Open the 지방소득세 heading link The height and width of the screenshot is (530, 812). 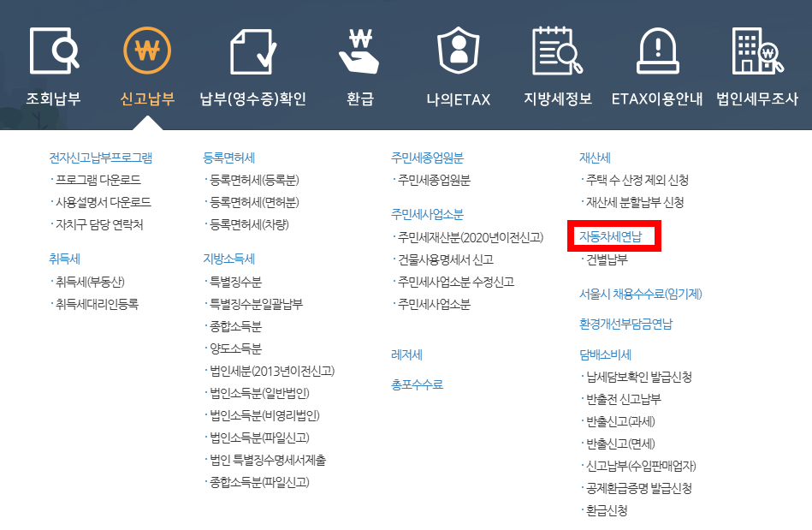click(x=229, y=259)
